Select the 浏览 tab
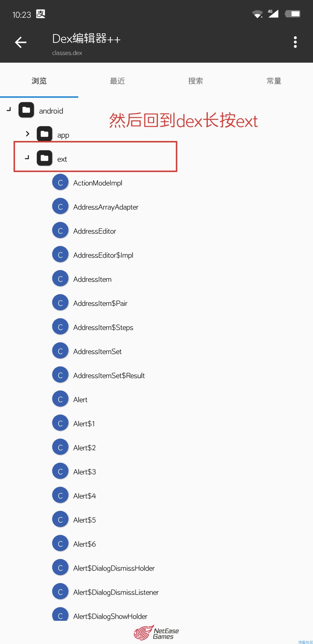 pos(39,81)
